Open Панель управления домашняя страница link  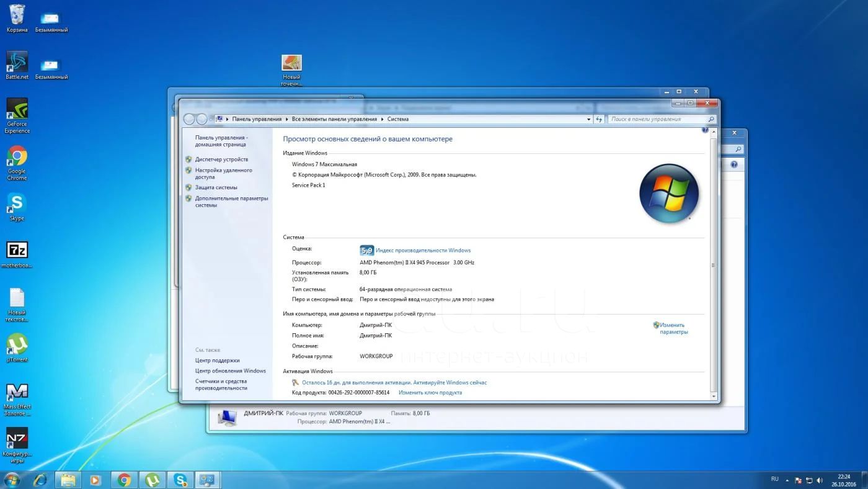point(221,141)
